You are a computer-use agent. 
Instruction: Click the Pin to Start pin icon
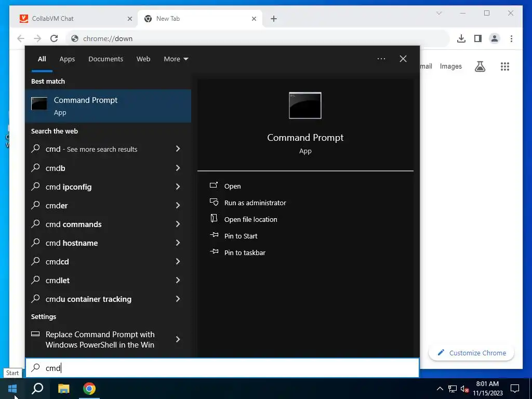point(214,235)
